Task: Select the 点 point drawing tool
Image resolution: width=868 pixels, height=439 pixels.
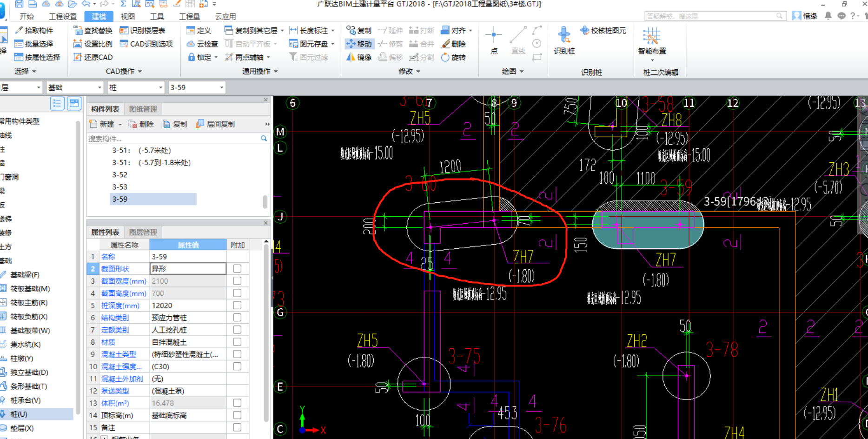Action: [x=494, y=40]
